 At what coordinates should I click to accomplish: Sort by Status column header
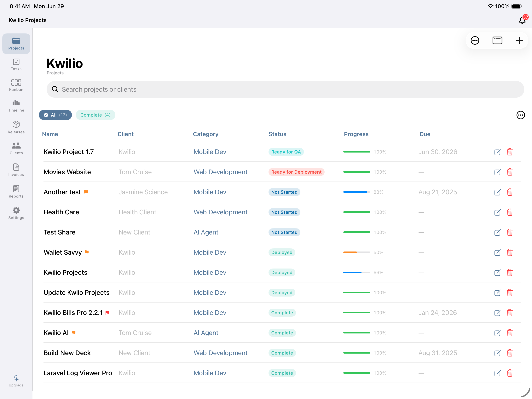click(x=277, y=134)
